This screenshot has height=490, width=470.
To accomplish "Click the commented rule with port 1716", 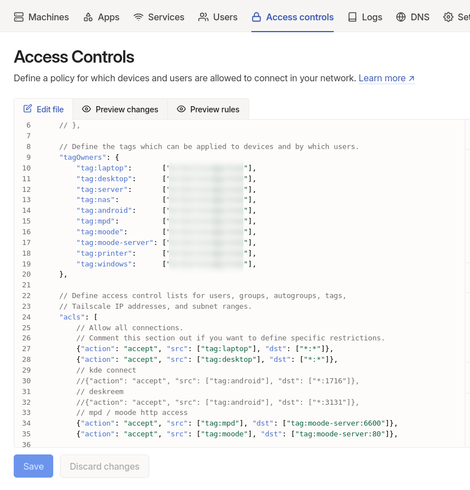I will point(217,381).
